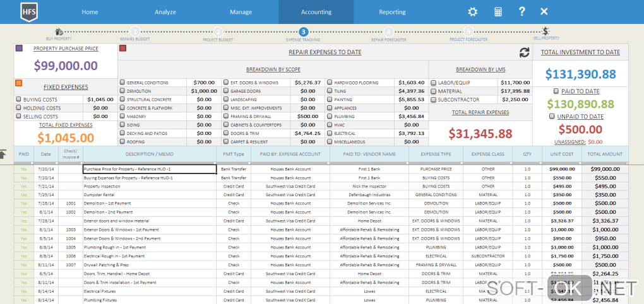
Task: Go to step 4 Repair Forecaster
Action: point(388,32)
